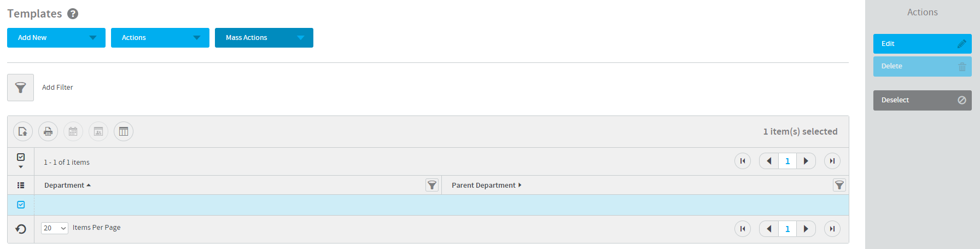Click the Deselect button
The width and height of the screenshot is (980, 249).
click(922, 100)
